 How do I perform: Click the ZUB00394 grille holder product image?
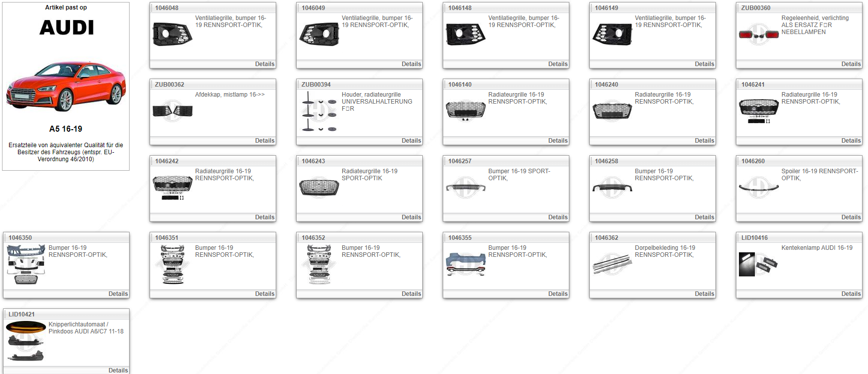(319, 111)
